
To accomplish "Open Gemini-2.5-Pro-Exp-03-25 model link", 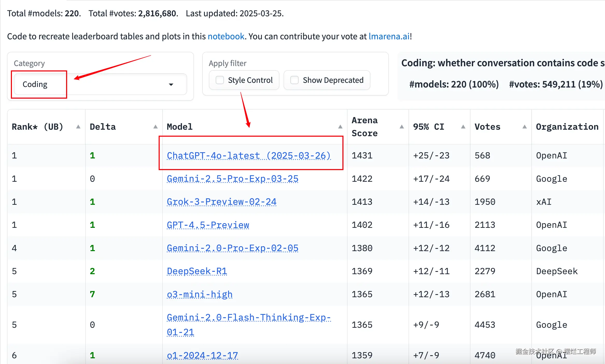I will click(x=233, y=179).
